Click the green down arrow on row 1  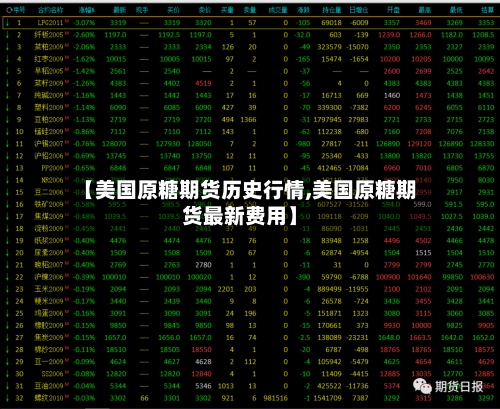(x=7, y=23)
